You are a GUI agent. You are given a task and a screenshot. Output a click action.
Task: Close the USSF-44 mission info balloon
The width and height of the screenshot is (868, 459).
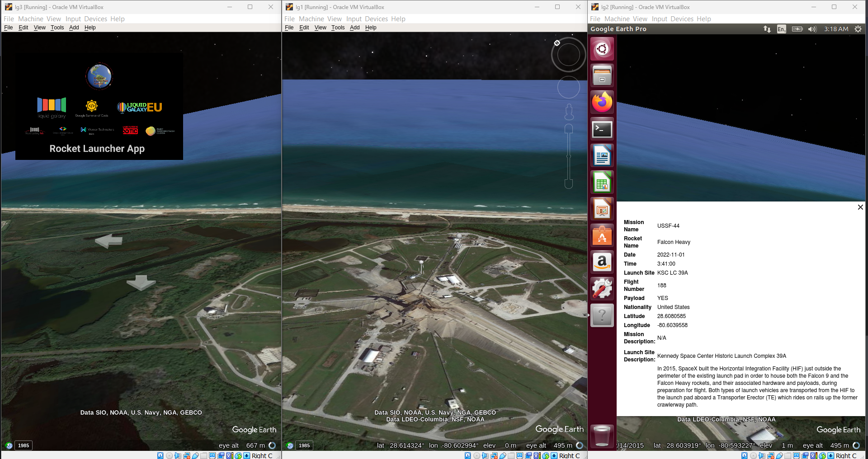[860, 207]
